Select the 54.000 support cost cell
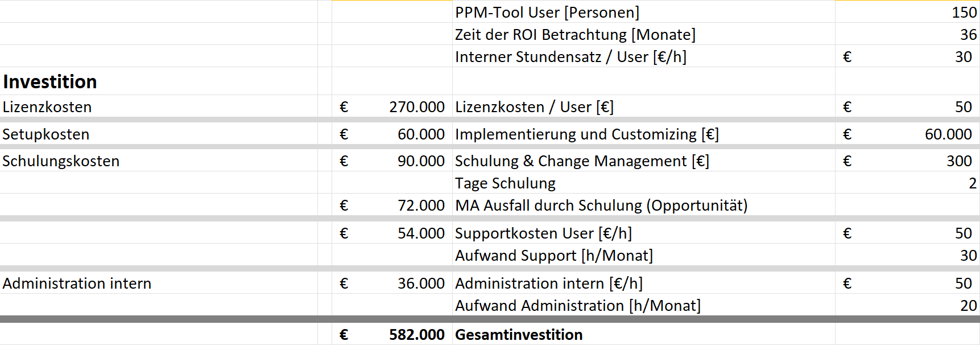Screen dimensions: 980x345 coord(420,233)
